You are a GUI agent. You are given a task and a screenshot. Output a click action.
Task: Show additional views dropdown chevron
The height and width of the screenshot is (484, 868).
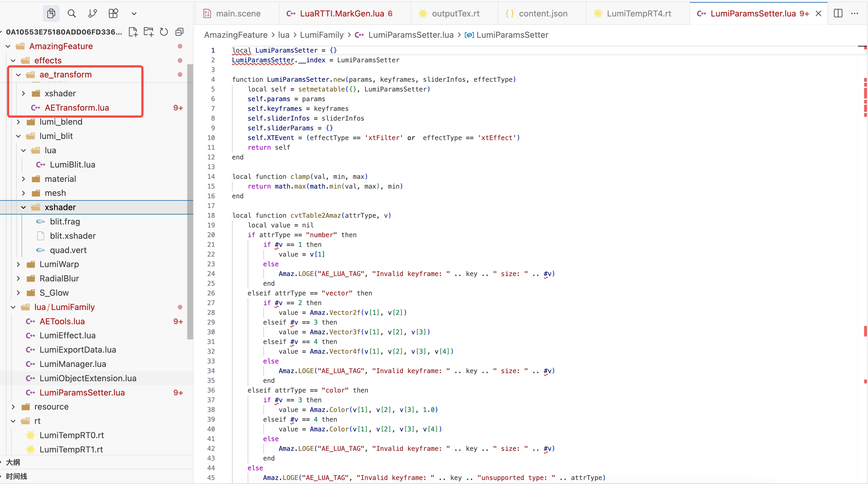coord(134,14)
